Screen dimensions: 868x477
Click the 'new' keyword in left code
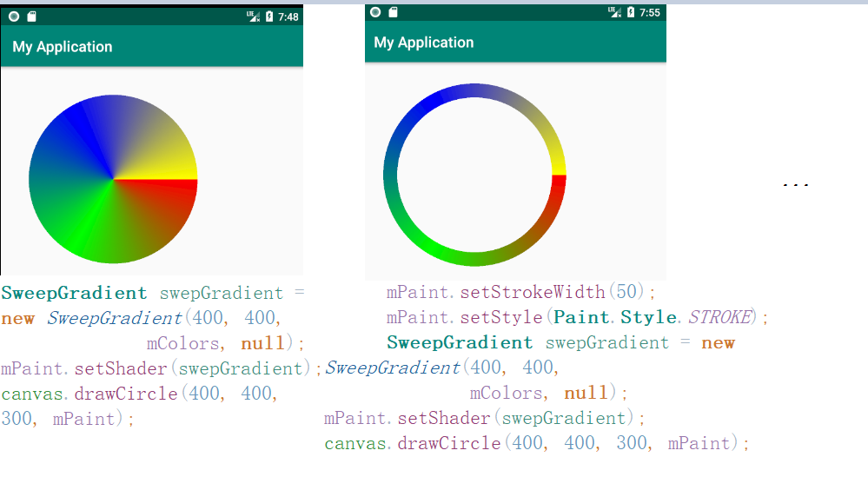(17, 319)
